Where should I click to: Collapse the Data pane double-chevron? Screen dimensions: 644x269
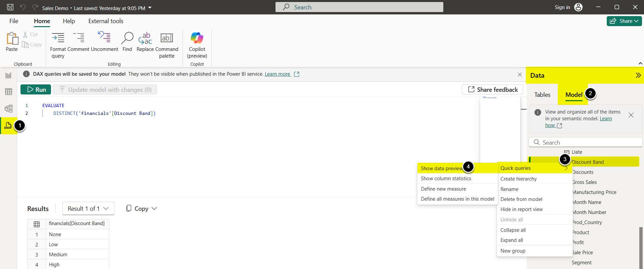click(638, 75)
